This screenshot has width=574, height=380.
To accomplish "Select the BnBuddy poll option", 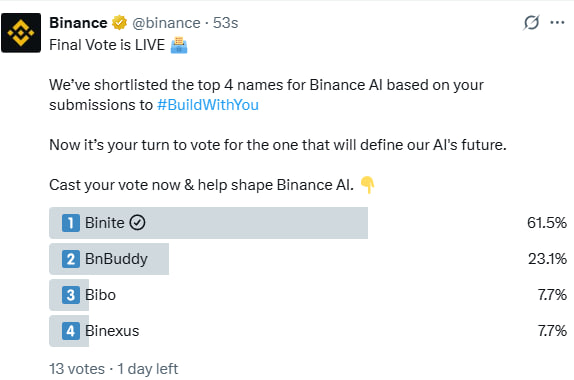I will pyautogui.click(x=308, y=259).
